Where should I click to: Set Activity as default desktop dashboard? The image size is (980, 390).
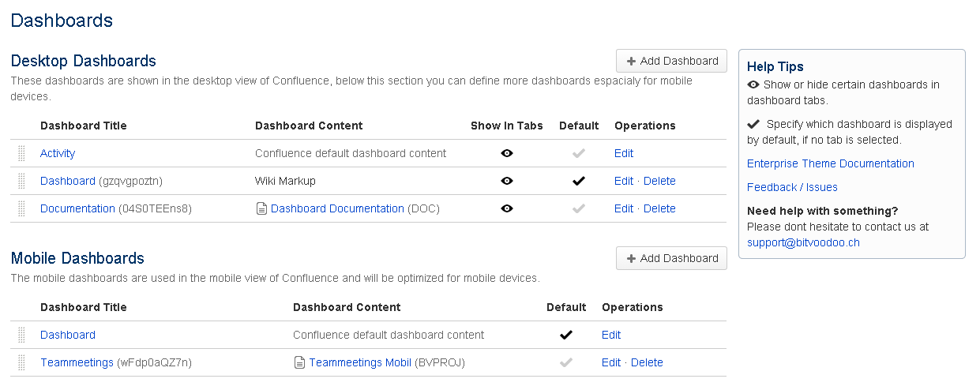tap(579, 153)
